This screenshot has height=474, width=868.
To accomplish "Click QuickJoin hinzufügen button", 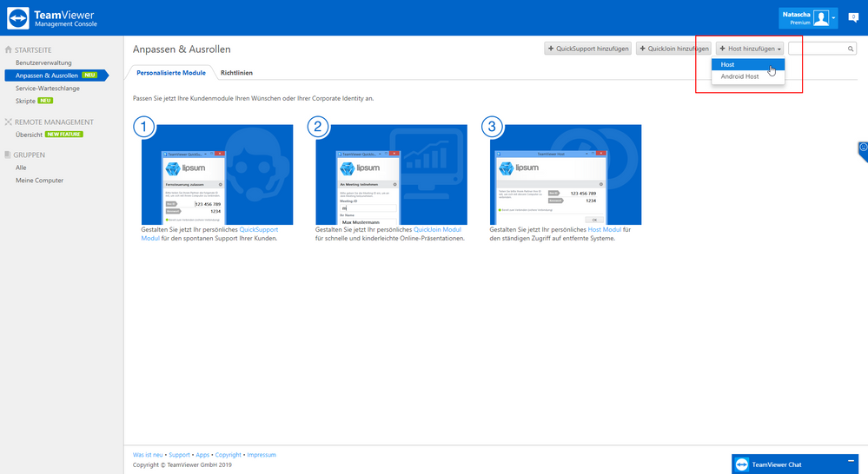I will 673,49.
